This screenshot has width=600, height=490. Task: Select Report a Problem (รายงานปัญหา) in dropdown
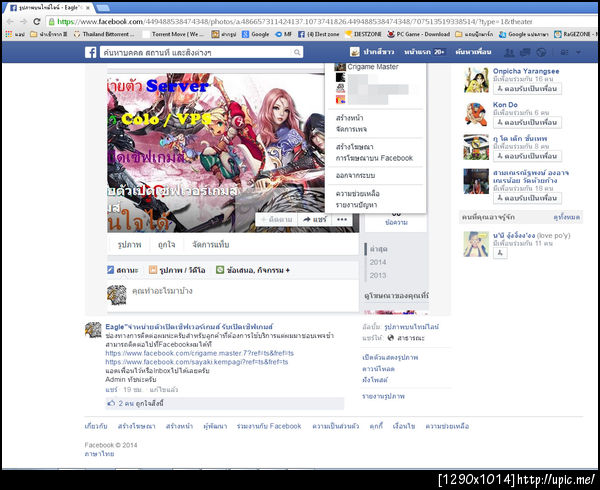pyautogui.click(x=356, y=205)
